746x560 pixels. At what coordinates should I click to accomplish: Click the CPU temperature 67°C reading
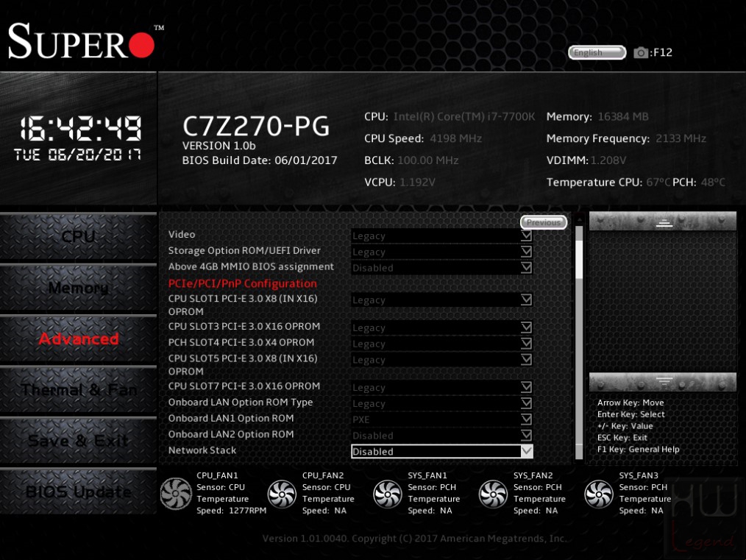[x=658, y=182]
